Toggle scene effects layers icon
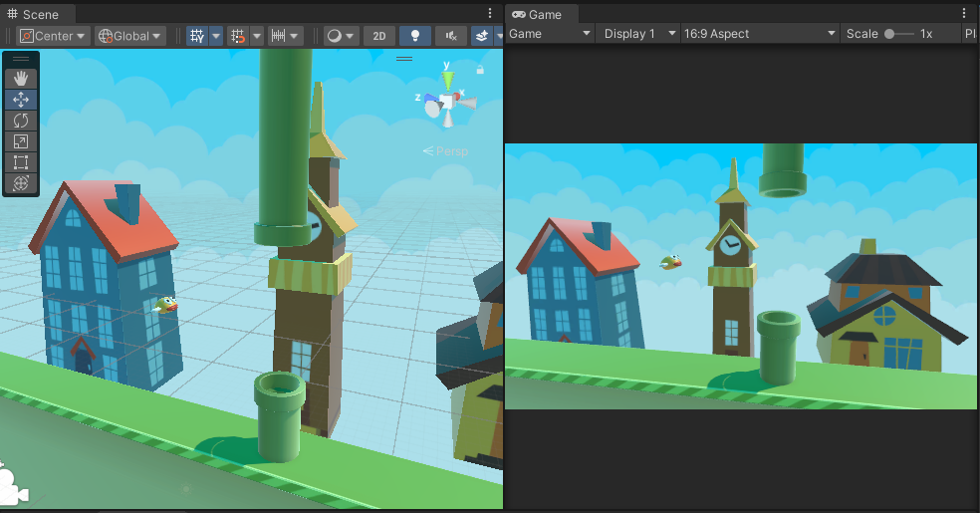Screen dimensions: 980x513 point(482,36)
